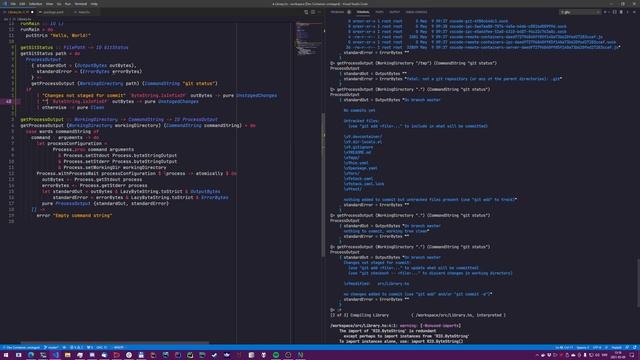Click the highlighted line 48 gutter number

tap(9, 101)
